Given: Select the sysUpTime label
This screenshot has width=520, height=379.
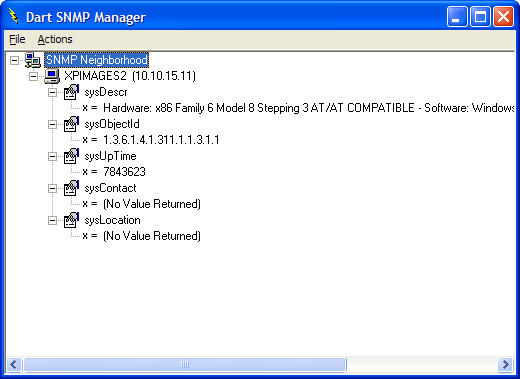Looking at the screenshot, I should tap(110, 156).
